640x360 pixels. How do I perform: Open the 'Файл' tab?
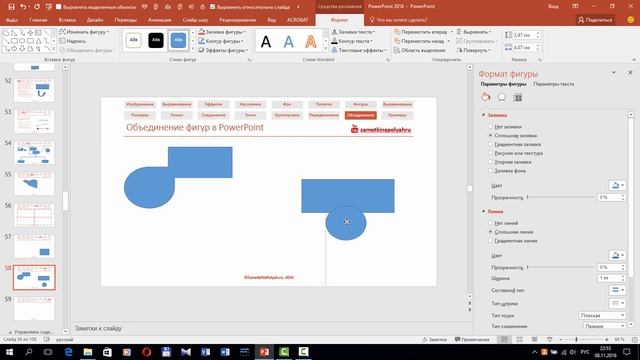[12, 20]
